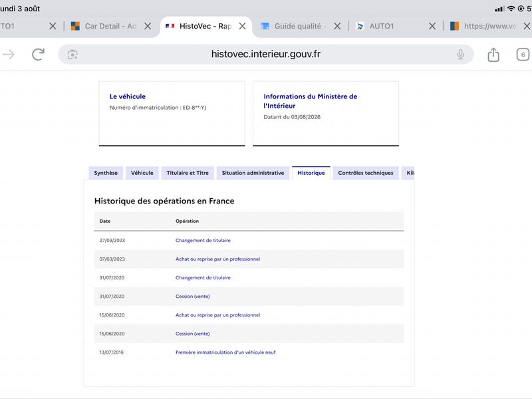
Task: Open the Situation administrative tab
Action: [253, 173]
